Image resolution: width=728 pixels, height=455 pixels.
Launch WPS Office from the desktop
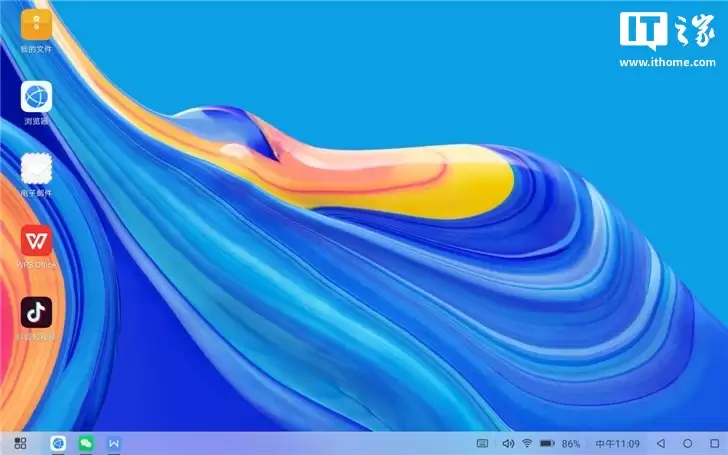tap(36, 240)
